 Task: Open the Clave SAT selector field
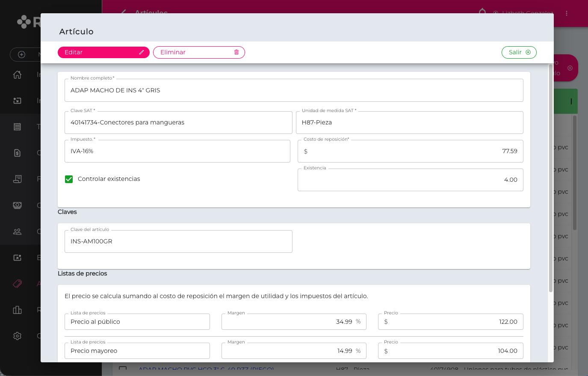point(178,122)
